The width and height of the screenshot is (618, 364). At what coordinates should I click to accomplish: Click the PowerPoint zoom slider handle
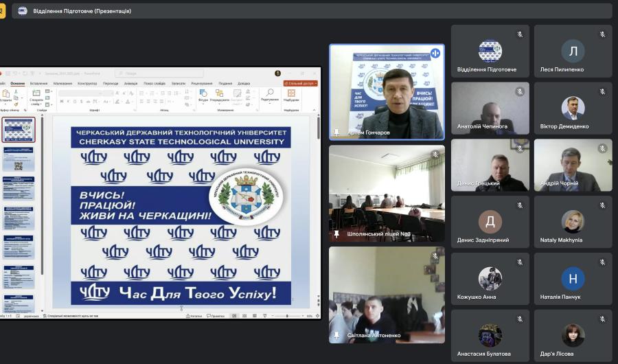(287, 316)
